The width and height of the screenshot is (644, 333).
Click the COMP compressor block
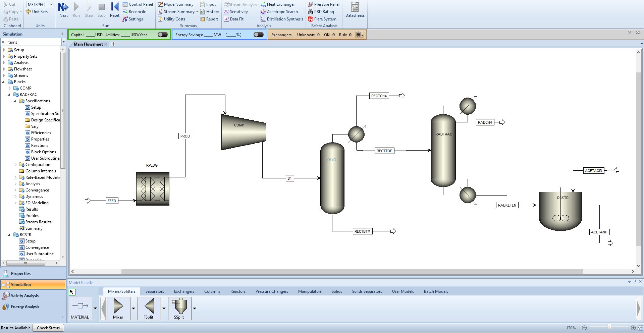244,132
